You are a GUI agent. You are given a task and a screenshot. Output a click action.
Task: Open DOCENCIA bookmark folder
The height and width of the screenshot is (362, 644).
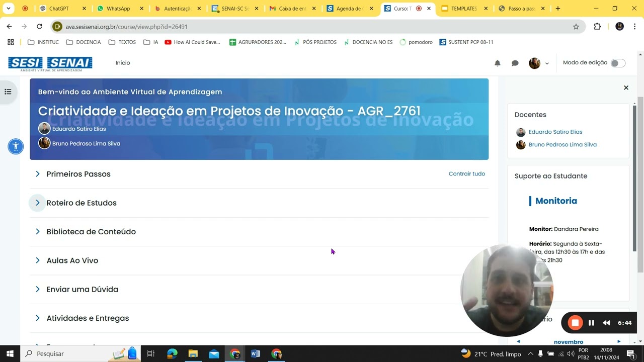pyautogui.click(x=84, y=42)
